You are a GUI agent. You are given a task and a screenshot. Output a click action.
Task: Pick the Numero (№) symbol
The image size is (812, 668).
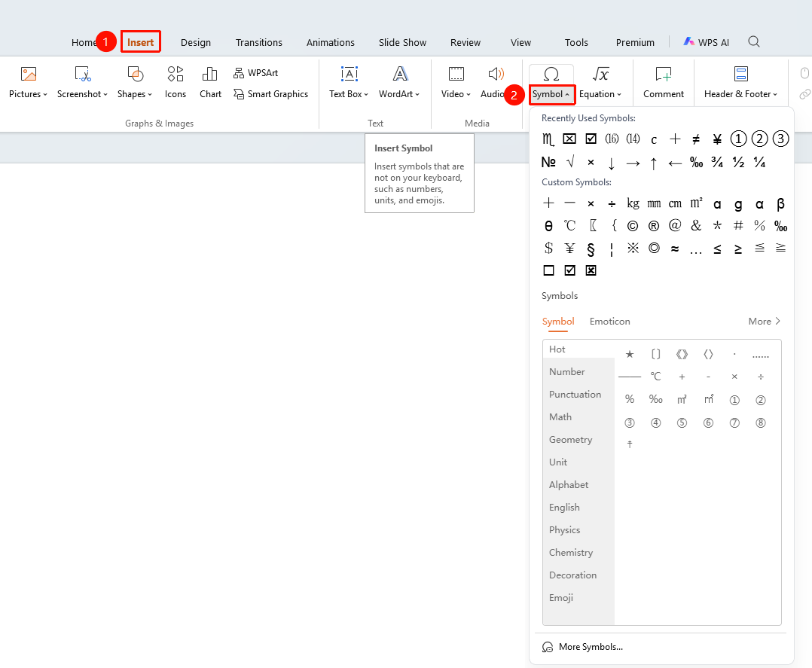(x=548, y=163)
